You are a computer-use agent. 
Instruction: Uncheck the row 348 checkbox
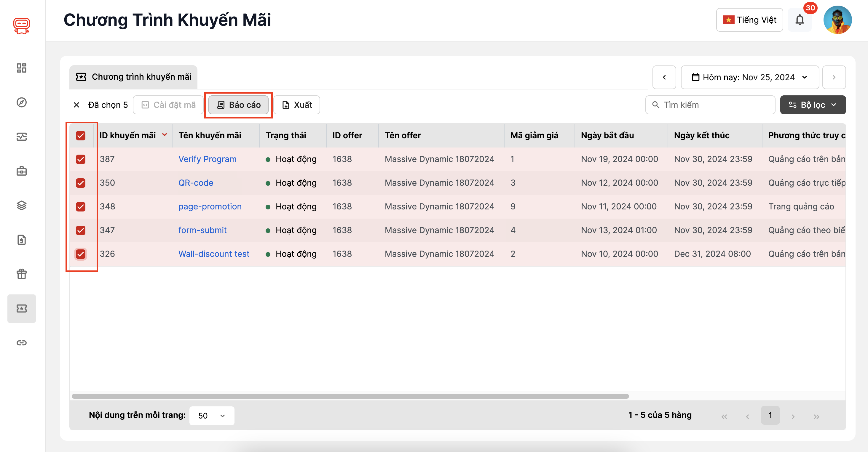click(x=81, y=207)
